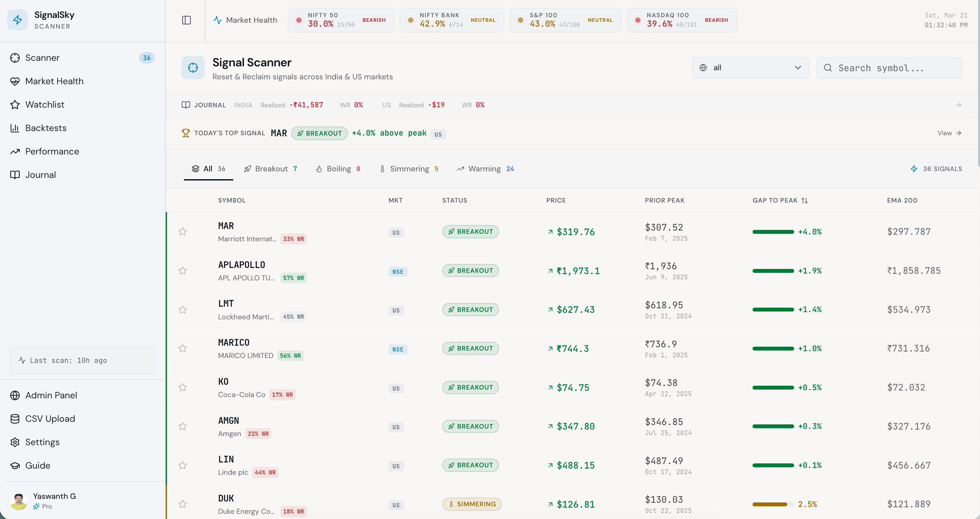Star KO to add to watchlist

click(x=183, y=387)
